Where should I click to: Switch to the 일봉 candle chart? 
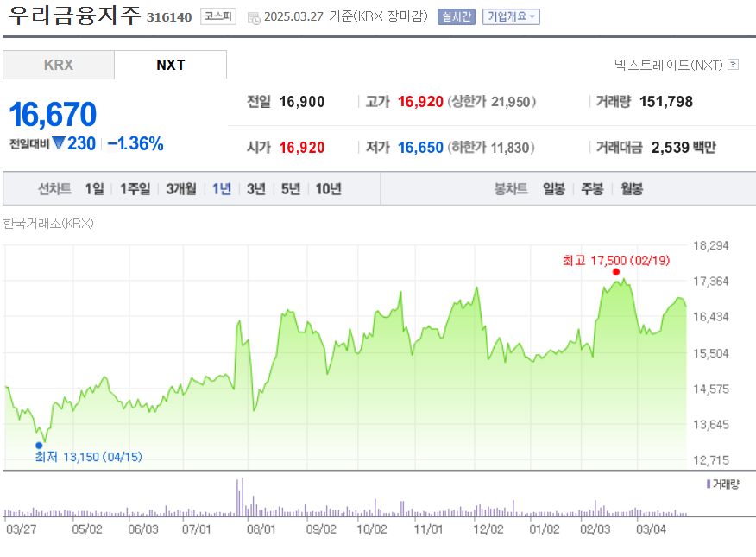pos(554,188)
